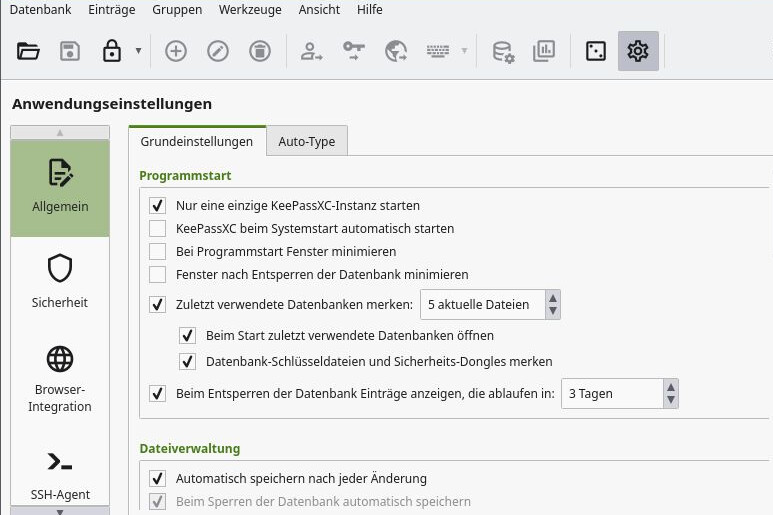This screenshot has width=773, height=515.
Task: Click the copy password key icon
Action: click(354, 51)
